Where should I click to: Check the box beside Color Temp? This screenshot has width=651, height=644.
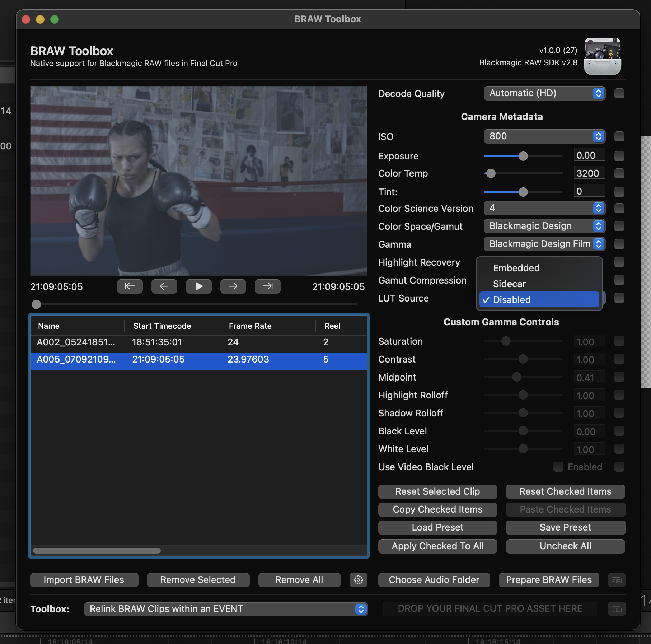pyautogui.click(x=619, y=173)
